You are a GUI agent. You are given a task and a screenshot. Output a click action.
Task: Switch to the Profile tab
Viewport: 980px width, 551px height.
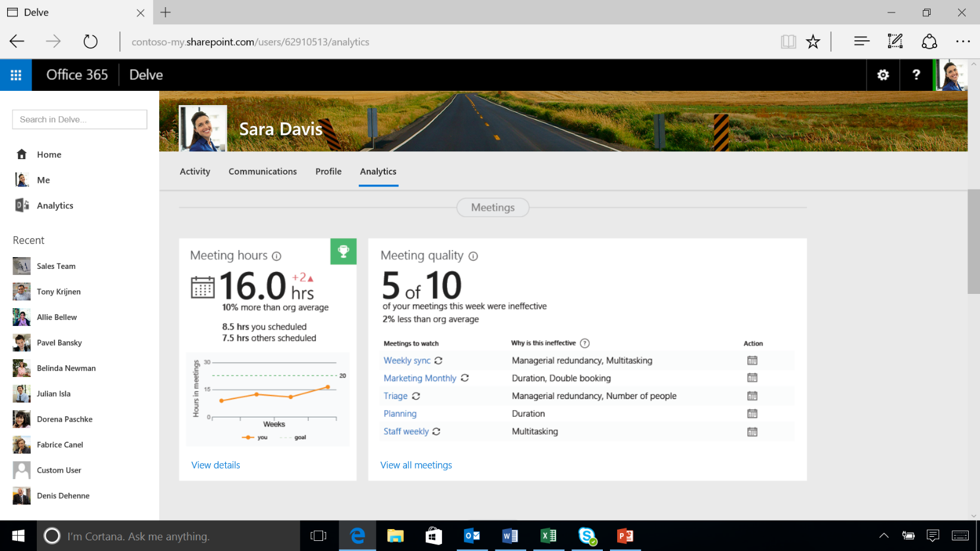point(328,172)
